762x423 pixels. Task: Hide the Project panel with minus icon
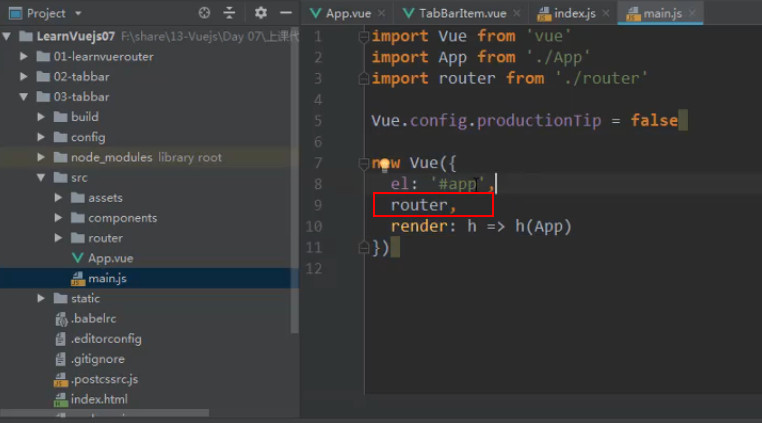286,13
